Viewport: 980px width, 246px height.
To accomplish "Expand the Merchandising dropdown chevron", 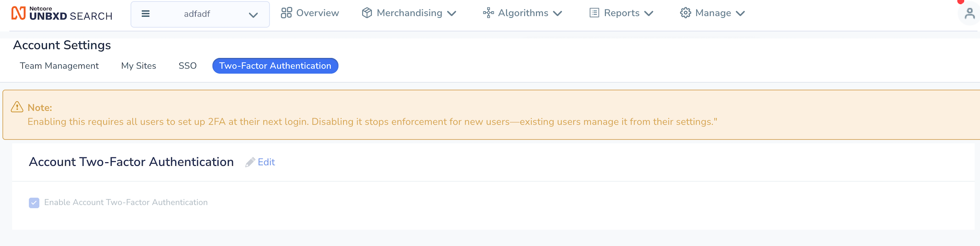I will coord(452,14).
